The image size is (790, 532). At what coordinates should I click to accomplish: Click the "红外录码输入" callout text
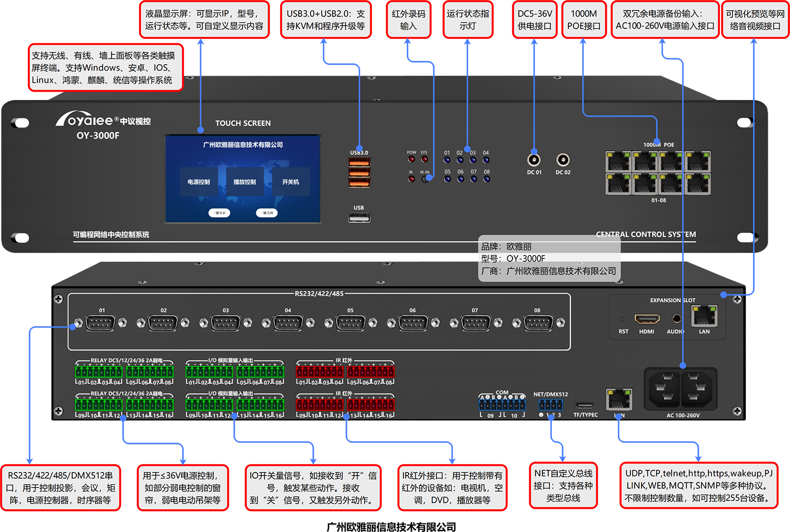click(409, 20)
